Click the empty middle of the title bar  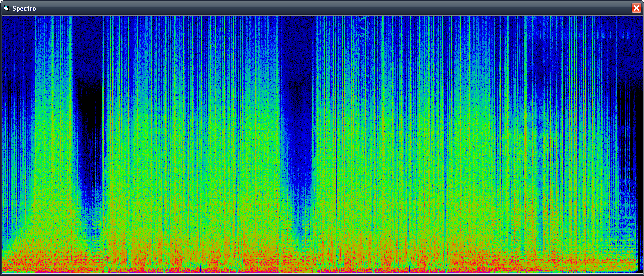click(322, 8)
